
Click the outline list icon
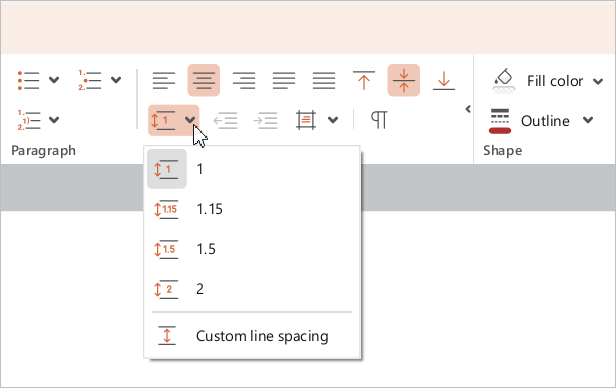pos(29,120)
